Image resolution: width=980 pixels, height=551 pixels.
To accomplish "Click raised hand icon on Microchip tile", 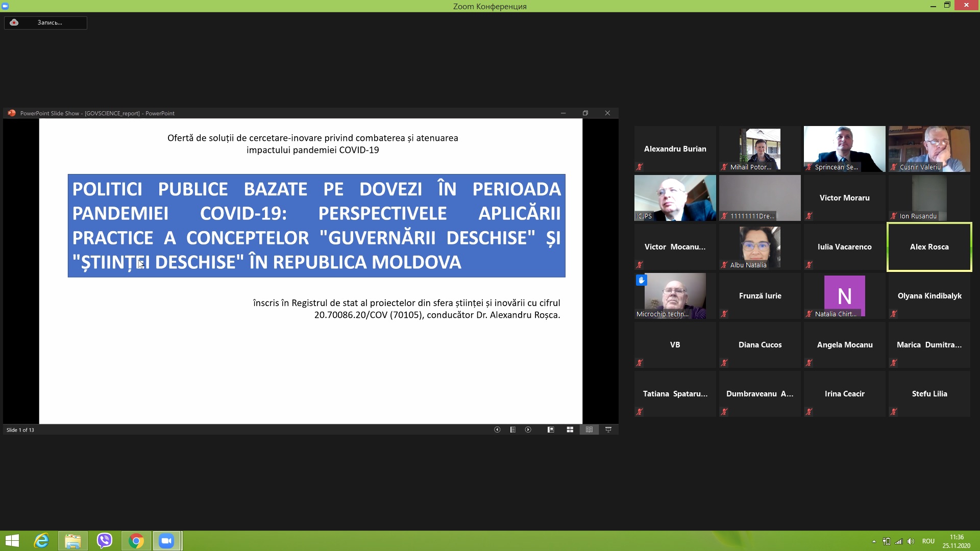I will pos(642,280).
